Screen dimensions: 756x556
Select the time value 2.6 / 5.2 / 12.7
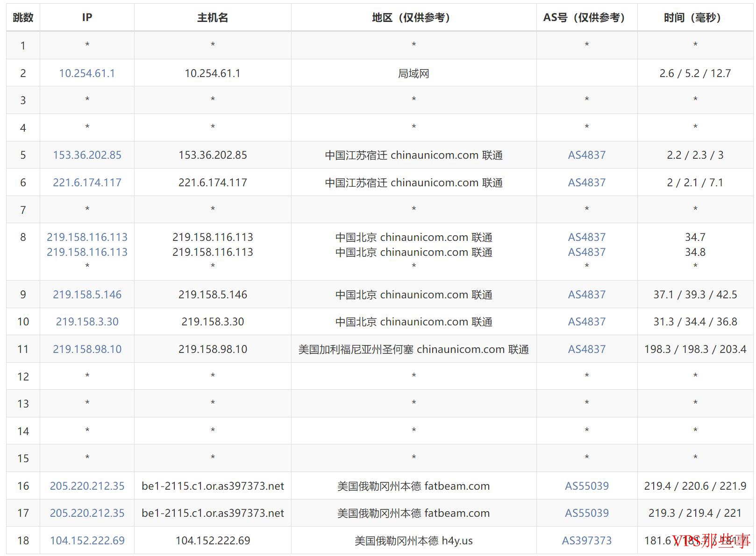[x=695, y=73]
